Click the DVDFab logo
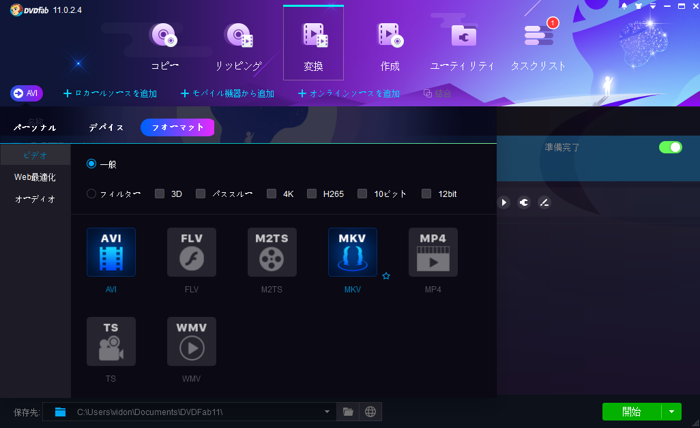Screen dimensions: 700x428 point(29,10)
